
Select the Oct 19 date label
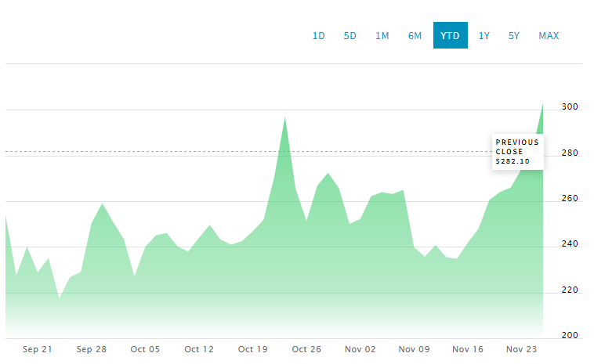pyautogui.click(x=253, y=349)
